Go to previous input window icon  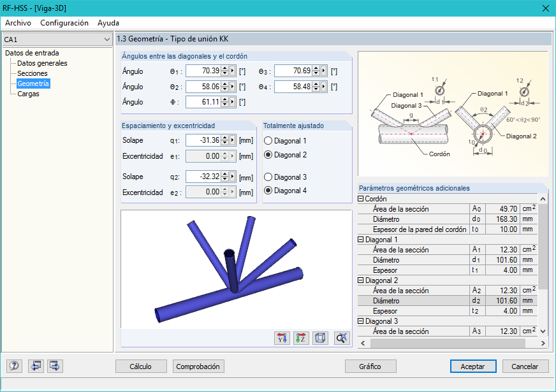[36, 366]
